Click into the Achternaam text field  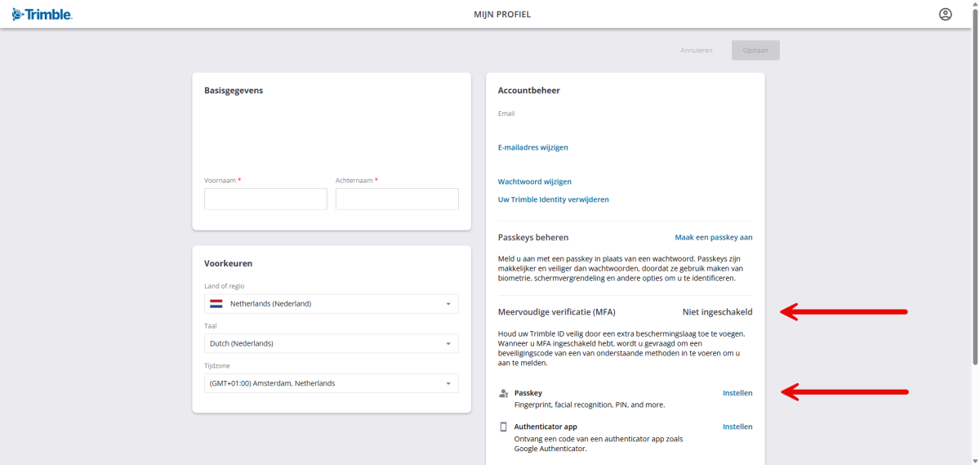pos(397,199)
